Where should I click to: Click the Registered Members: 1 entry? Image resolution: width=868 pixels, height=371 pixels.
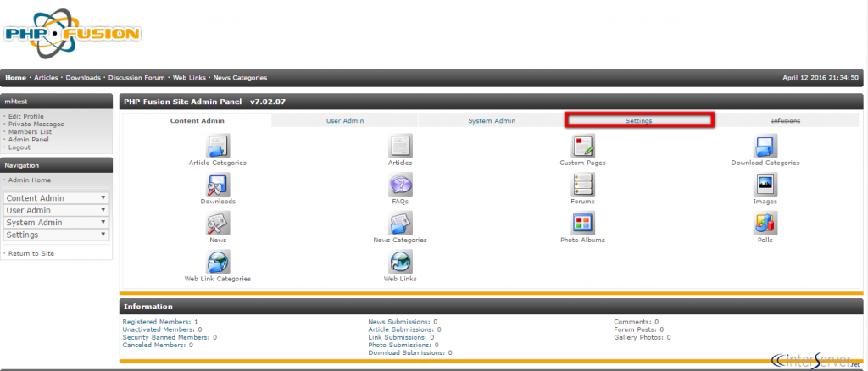pyautogui.click(x=160, y=321)
